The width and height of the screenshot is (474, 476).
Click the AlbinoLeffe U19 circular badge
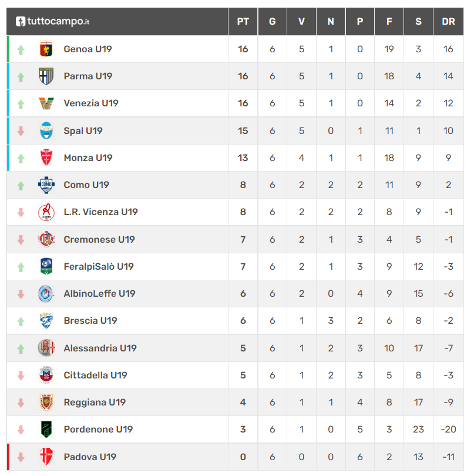[46, 294]
